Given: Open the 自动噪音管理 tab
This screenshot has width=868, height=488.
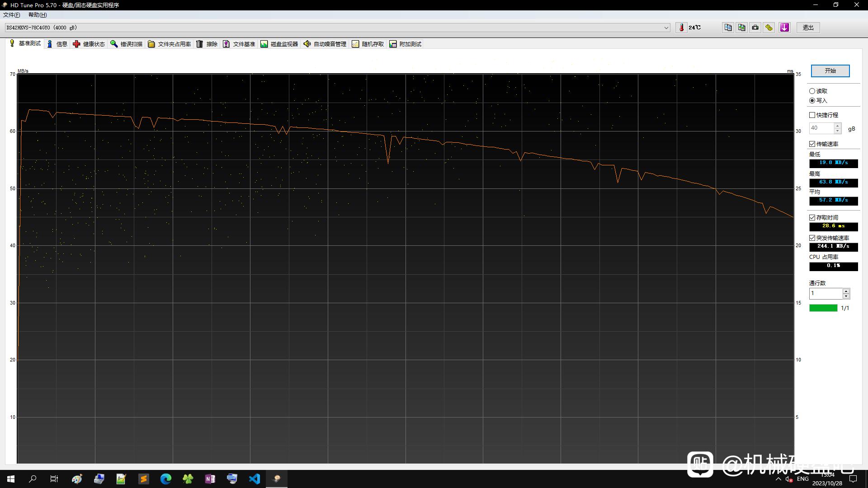Looking at the screenshot, I should [325, 44].
